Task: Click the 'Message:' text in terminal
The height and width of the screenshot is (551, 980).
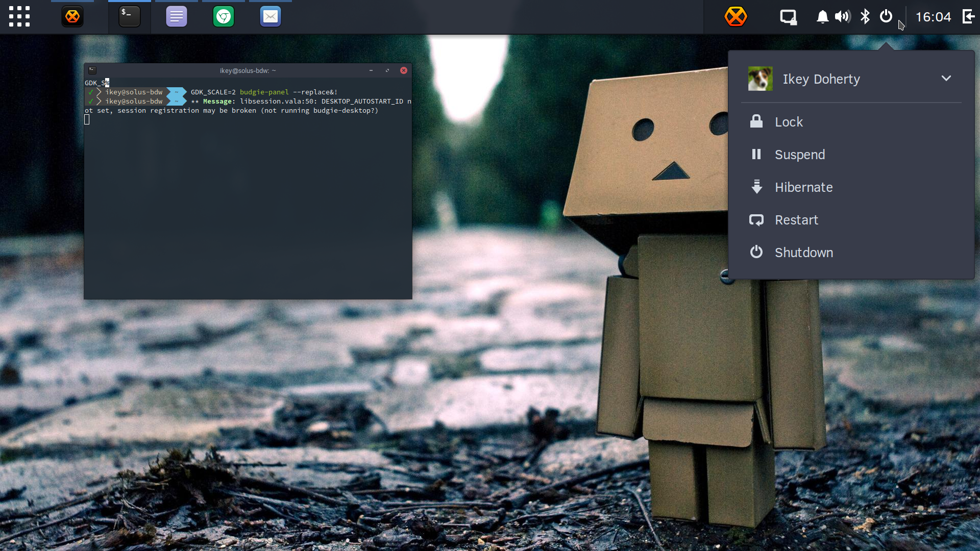Action: coord(219,102)
